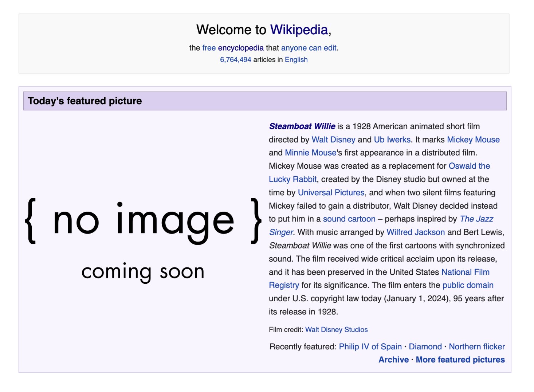
Task: Go to the featured picture Archive
Action: (x=394, y=360)
